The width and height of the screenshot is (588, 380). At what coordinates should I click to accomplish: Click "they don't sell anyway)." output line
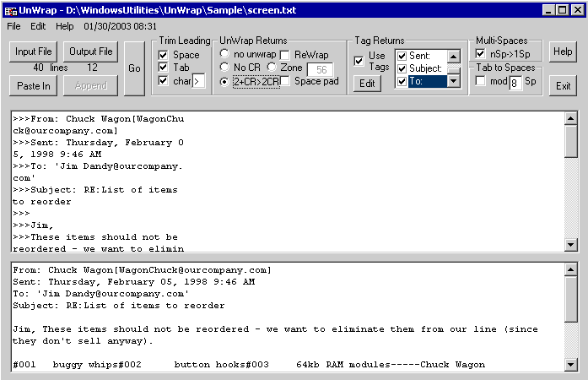click(83, 341)
